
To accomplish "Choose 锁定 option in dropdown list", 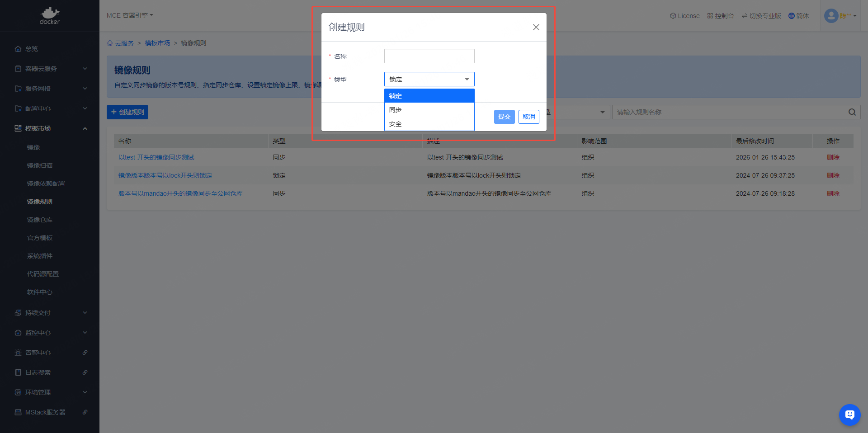I will point(429,96).
